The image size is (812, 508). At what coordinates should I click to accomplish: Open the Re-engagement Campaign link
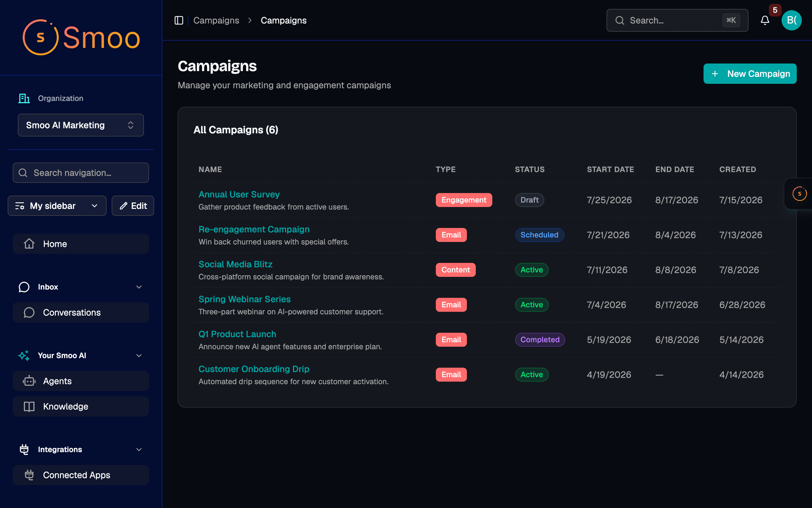point(254,229)
